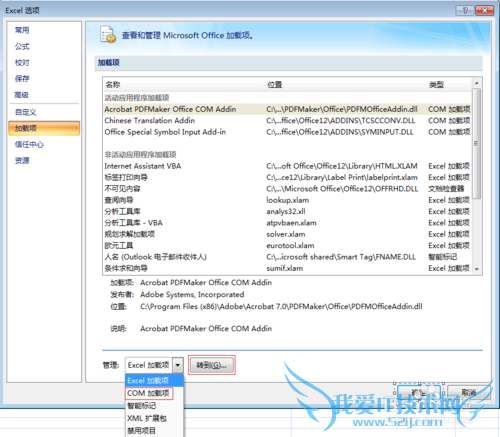
Task: Click the 智能标记 type cell in list
Action: tap(442, 257)
